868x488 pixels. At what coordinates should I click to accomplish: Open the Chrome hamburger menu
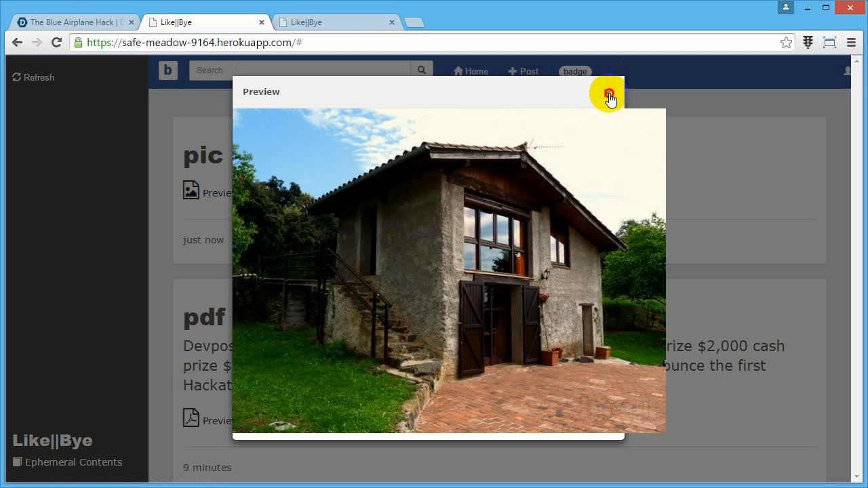(x=852, y=43)
